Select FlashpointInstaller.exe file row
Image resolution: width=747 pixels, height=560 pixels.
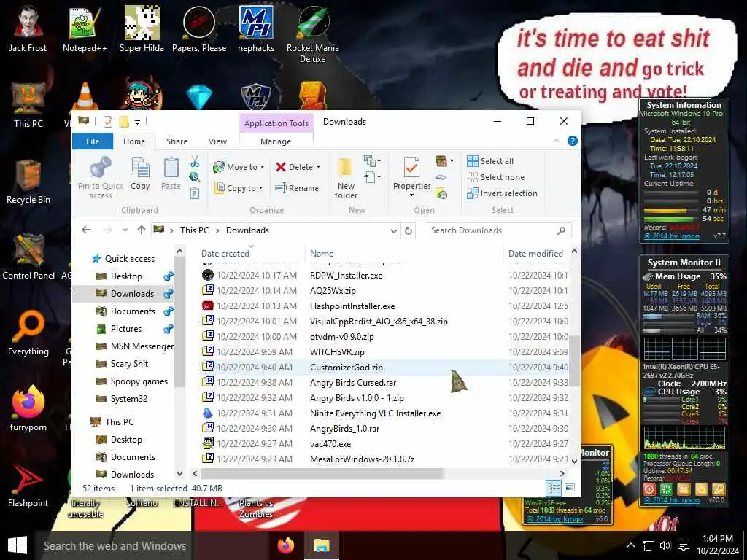pyautogui.click(x=384, y=306)
